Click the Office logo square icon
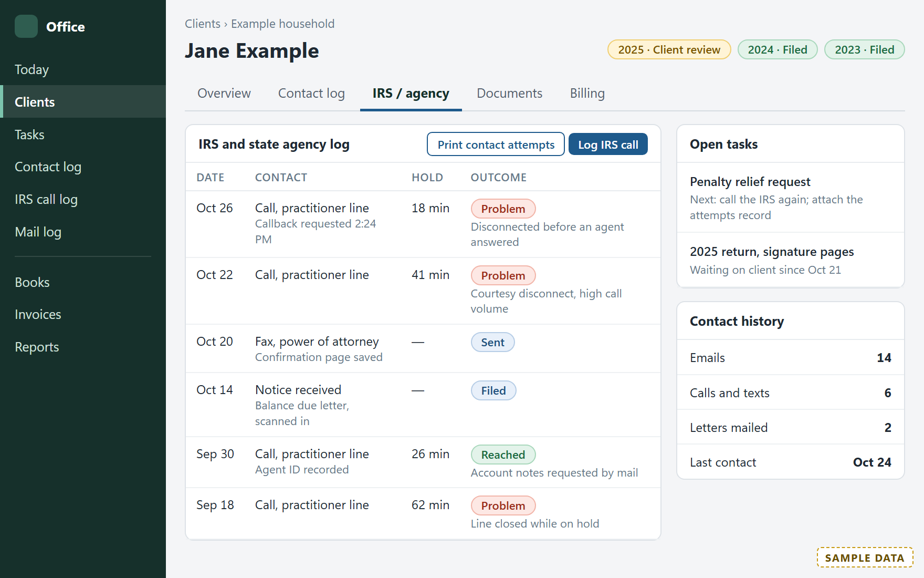The image size is (924, 578). click(x=26, y=26)
